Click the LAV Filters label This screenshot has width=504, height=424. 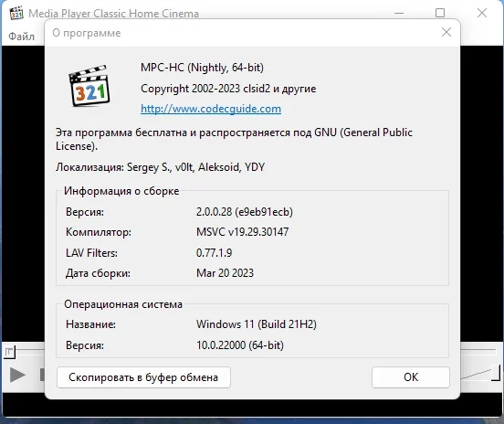[x=91, y=253]
